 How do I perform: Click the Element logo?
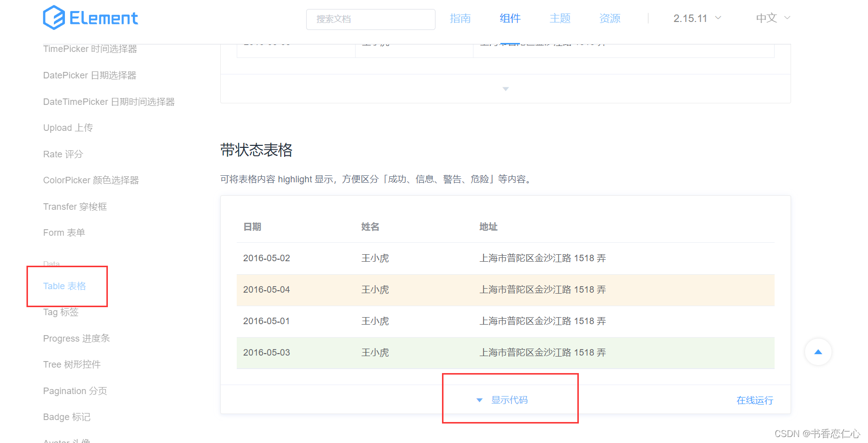90,18
